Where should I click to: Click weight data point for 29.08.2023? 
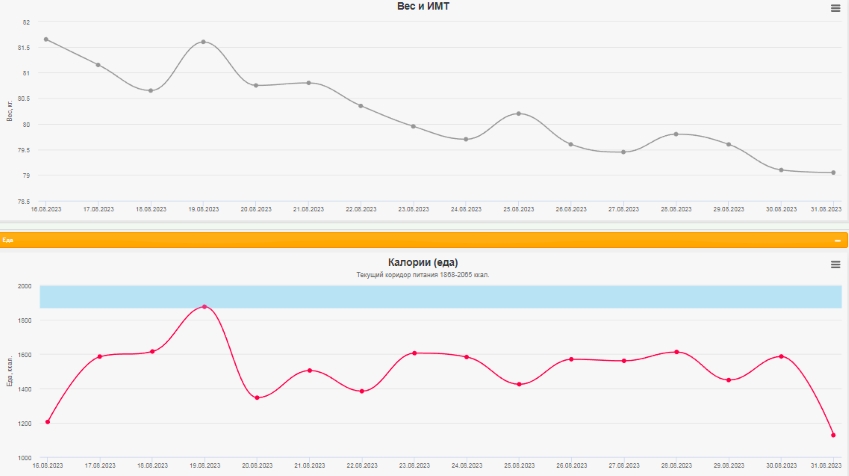tap(729, 145)
